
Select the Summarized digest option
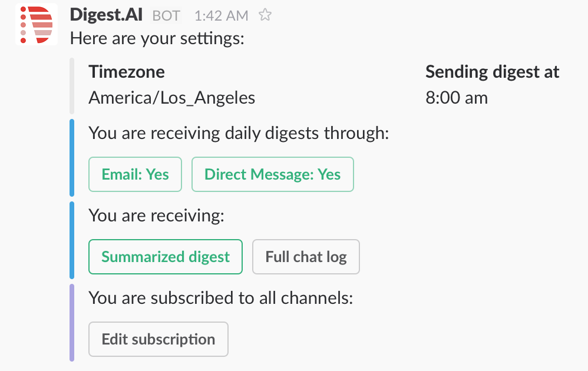tap(166, 257)
